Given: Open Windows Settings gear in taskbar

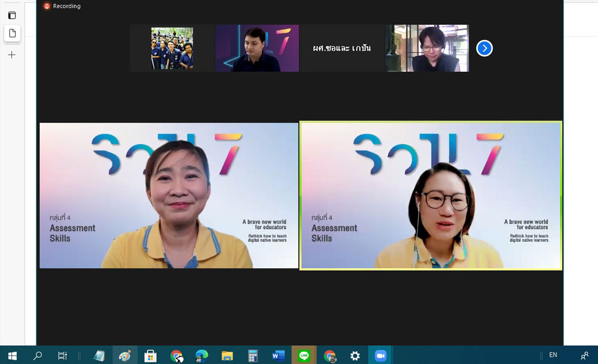Looking at the screenshot, I should tap(355, 355).
